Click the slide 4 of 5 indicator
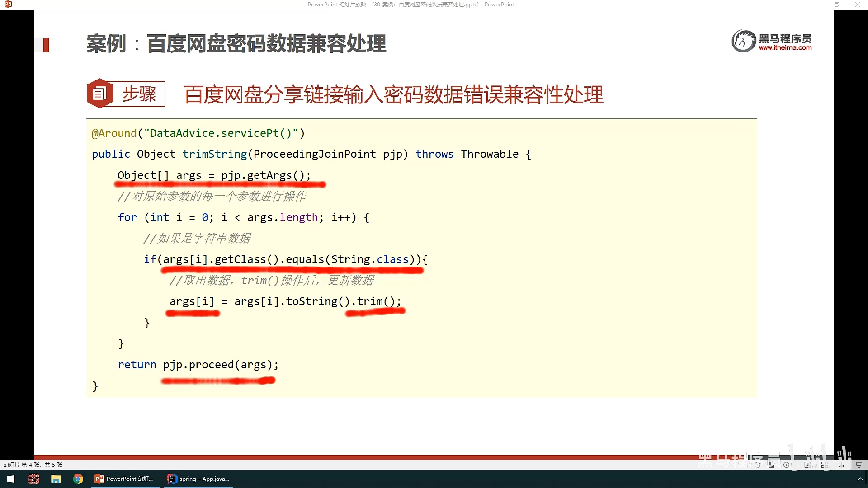This screenshot has width=868, height=488. 33,465
